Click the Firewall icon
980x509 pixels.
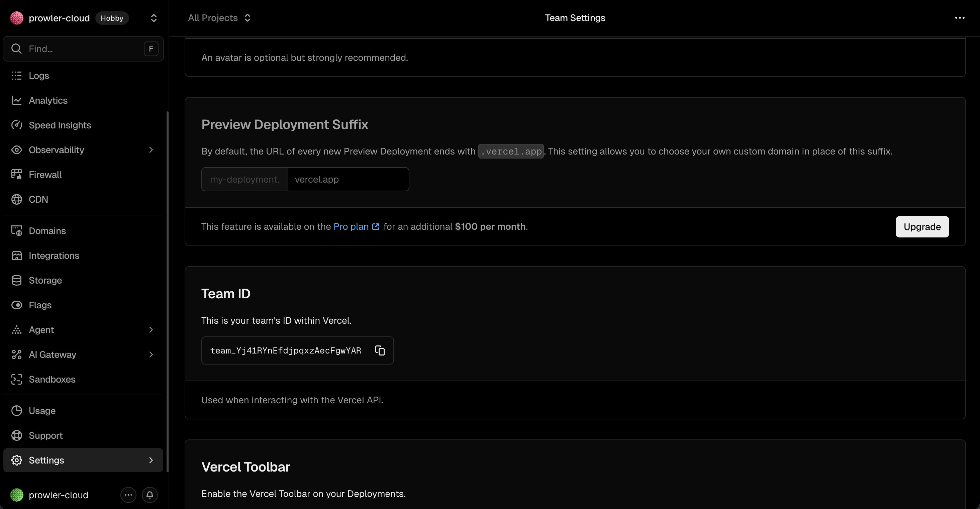click(17, 175)
